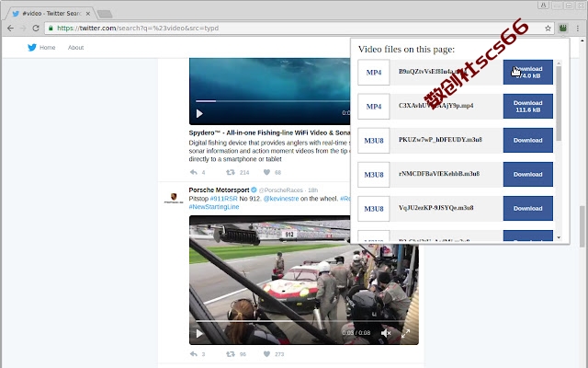Seek on the Spydero video progress bar
This screenshot has width=588, height=368.
(x=273, y=101)
